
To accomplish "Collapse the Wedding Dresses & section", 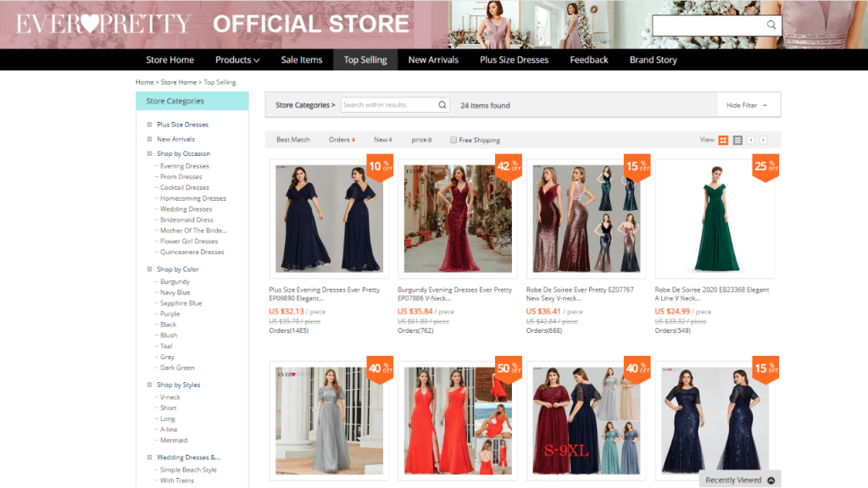I will click(x=149, y=457).
